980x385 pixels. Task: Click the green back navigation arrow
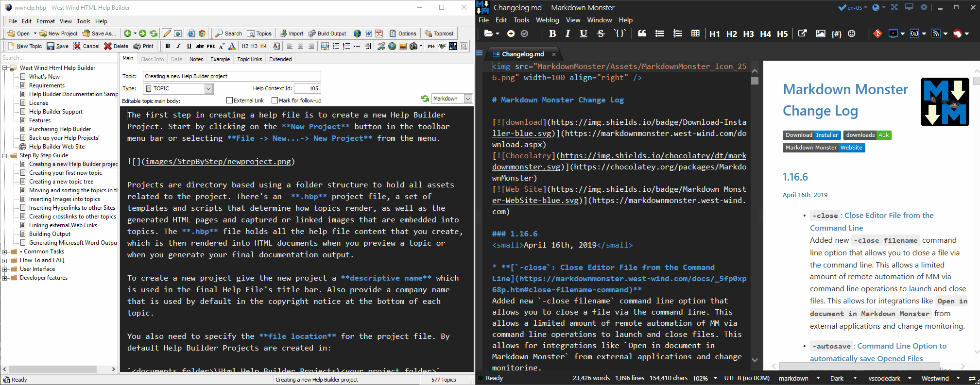point(128,33)
